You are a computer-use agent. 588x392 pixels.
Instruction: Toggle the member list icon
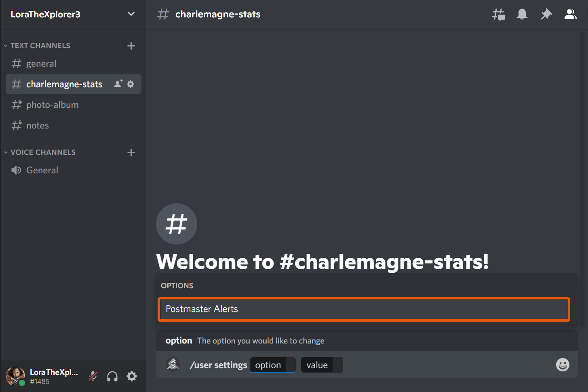click(570, 15)
